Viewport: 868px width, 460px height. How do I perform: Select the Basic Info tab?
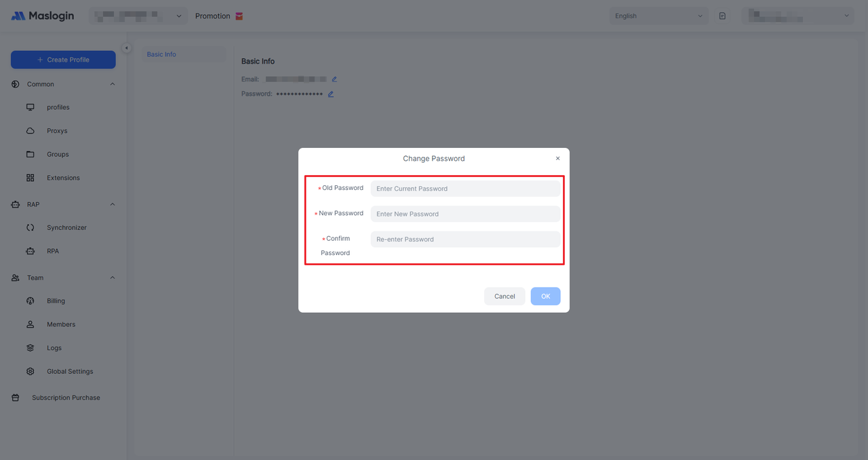pos(161,54)
